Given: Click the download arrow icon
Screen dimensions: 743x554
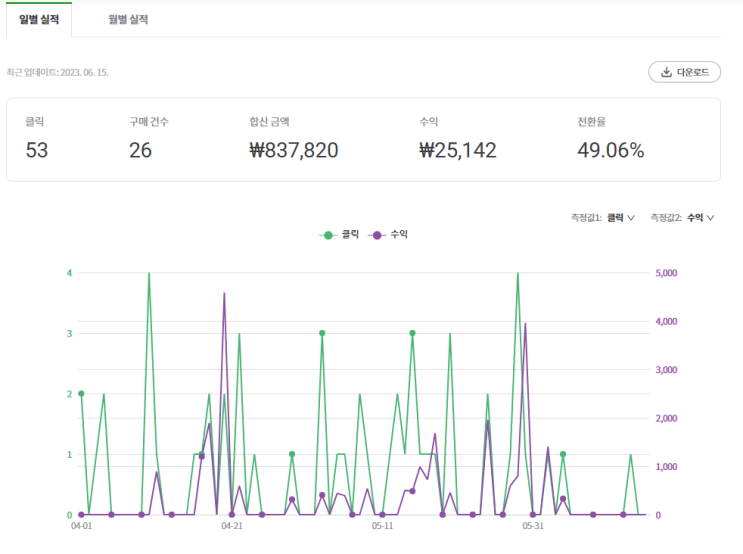Looking at the screenshot, I should click(666, 72).
